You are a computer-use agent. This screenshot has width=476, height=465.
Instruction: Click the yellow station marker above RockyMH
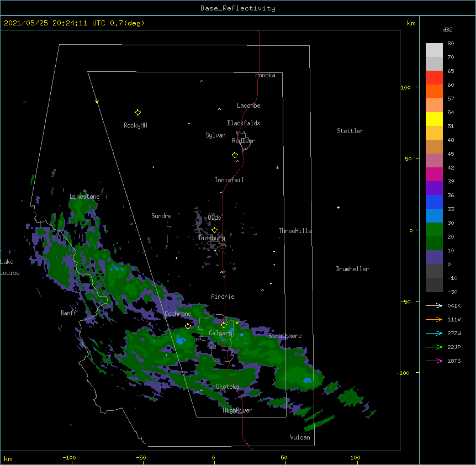[x=137, y=113]
